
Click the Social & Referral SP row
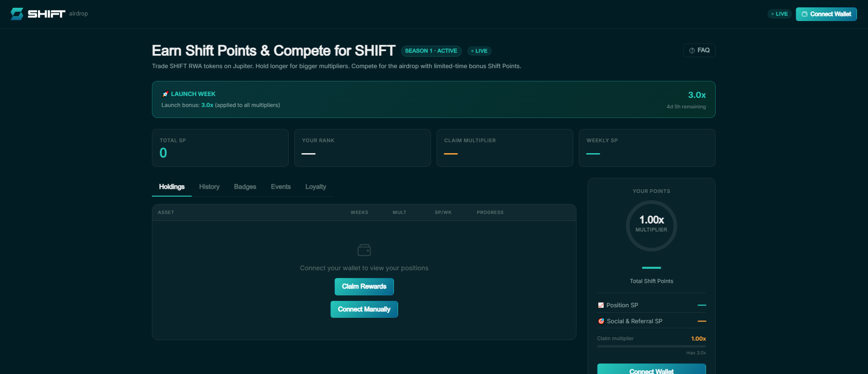(x=652, y=321)
